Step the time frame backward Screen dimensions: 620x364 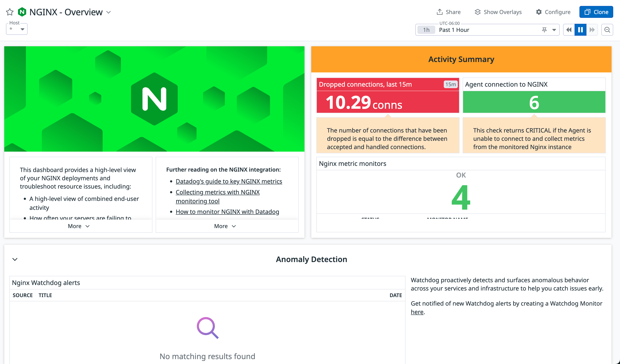pyautogui.click(x=569, y=30)
